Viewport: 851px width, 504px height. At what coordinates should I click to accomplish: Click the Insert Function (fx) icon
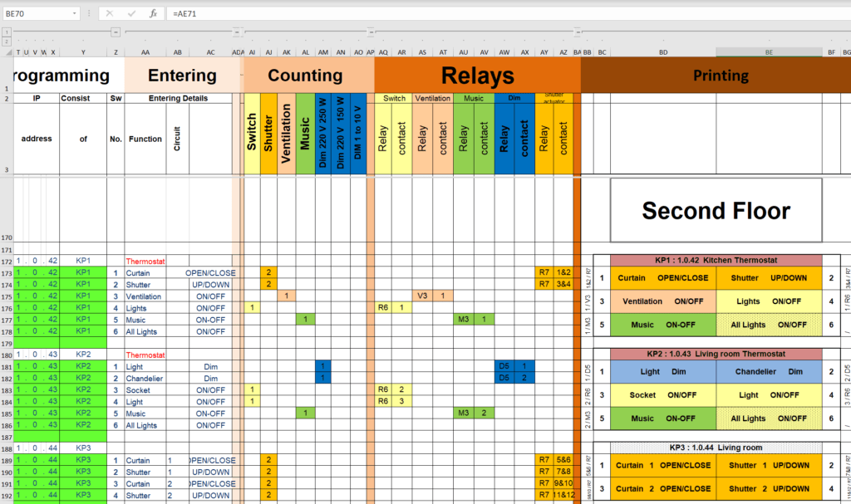click(153, 13)
